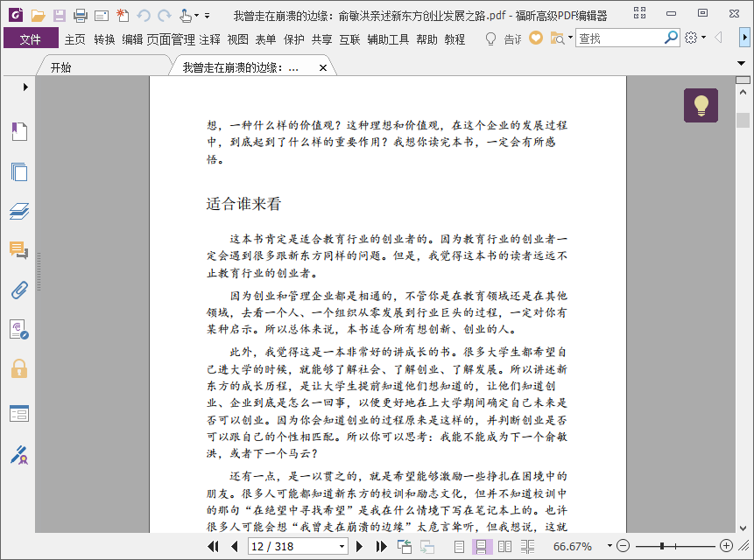Expand the left navigation panel arrow
The height and width of the screenshot is (560, 754).
point(25,87)
